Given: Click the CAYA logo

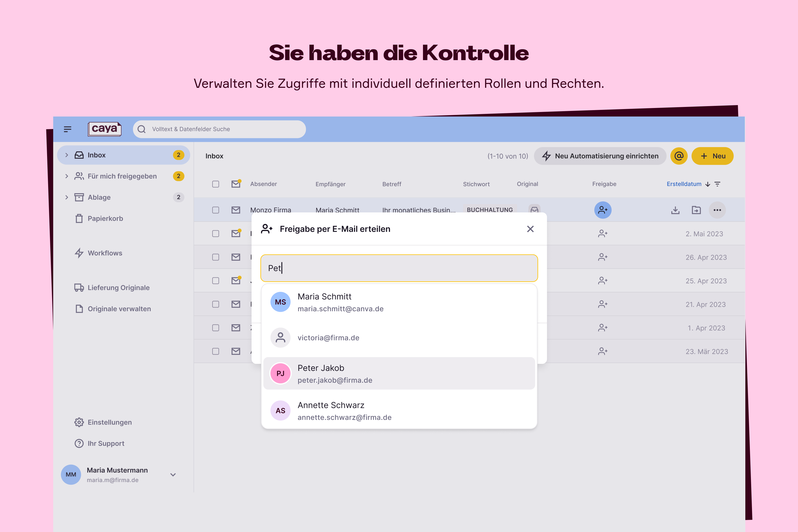Looking at the screenshot, I should pos(104,129).
